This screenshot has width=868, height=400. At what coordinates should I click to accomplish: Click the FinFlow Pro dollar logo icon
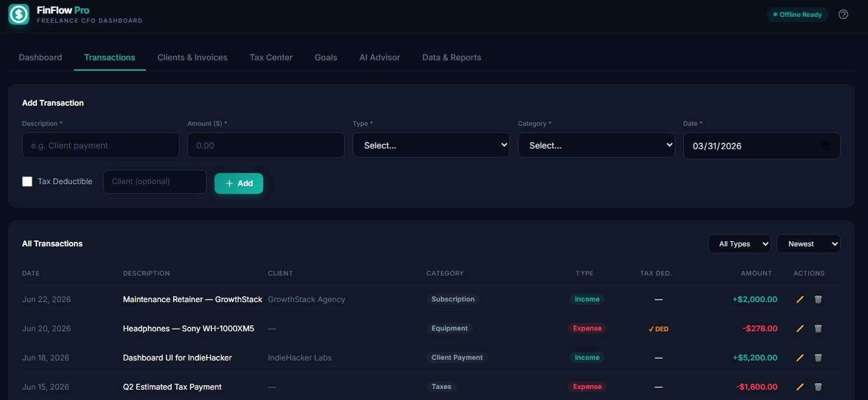point(18,14)
